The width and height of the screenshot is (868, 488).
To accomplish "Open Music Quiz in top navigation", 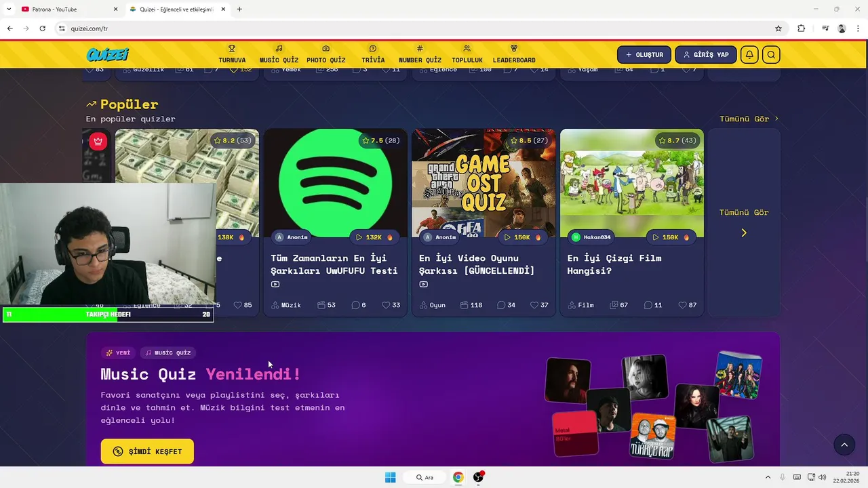I will click(279, 54).
